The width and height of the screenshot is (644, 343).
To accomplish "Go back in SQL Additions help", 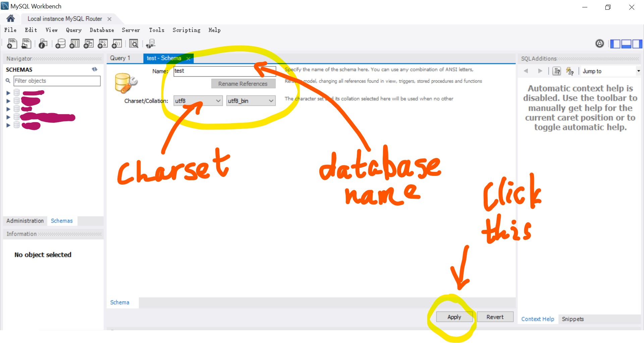I will pos(526,71).
